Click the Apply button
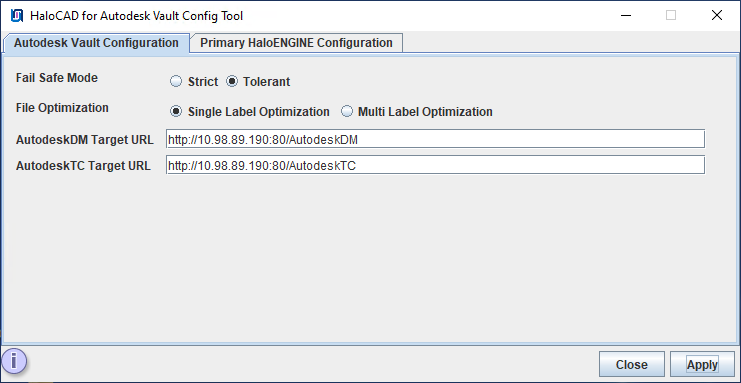This screenshot has width=741, height=383. [x=702, y=365]
